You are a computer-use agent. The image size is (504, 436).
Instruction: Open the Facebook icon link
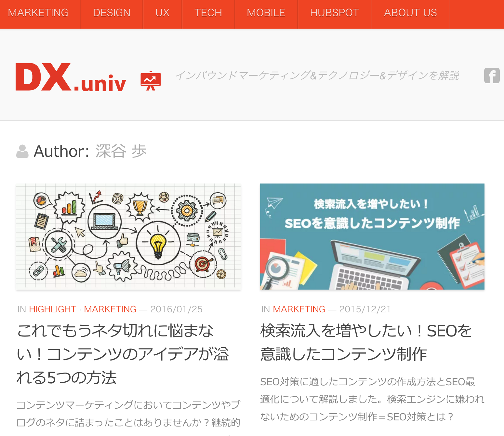(492, 75)
